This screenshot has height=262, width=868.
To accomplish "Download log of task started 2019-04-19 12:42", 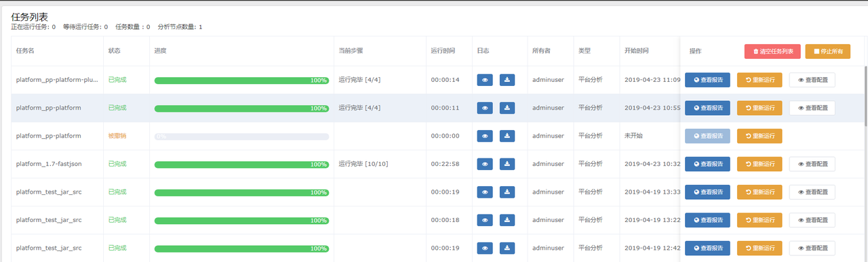I will [508, 248].
